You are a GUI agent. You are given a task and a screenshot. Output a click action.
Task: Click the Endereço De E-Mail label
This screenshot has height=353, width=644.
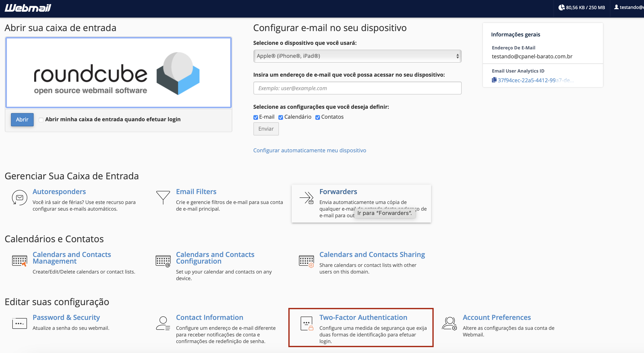pos(513,48)
